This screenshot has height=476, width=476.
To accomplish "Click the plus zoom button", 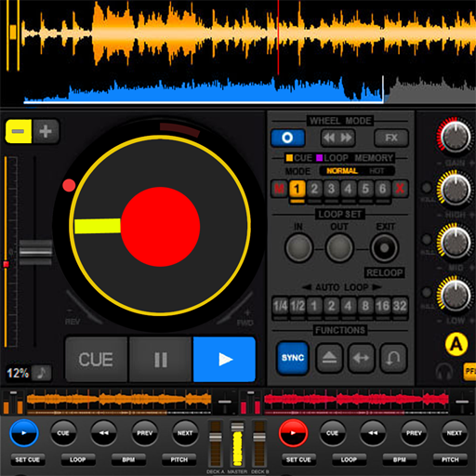I will [46, 131].
